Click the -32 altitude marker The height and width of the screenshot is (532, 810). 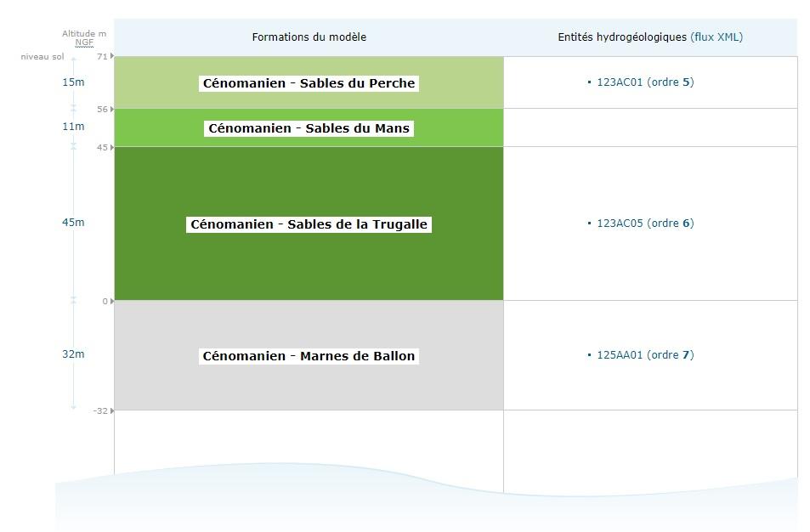click(x=100, y=410)
